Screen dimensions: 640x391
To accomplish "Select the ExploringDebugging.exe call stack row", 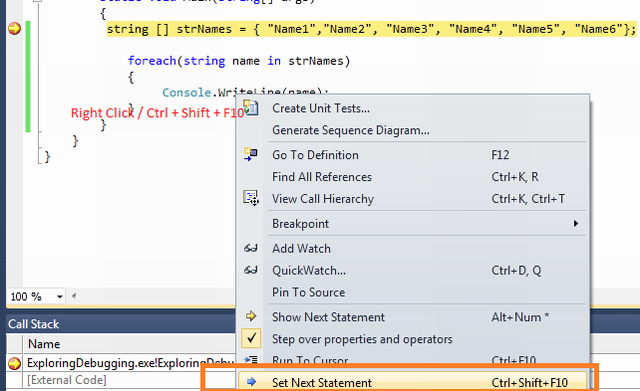I will tap(121, 363).
